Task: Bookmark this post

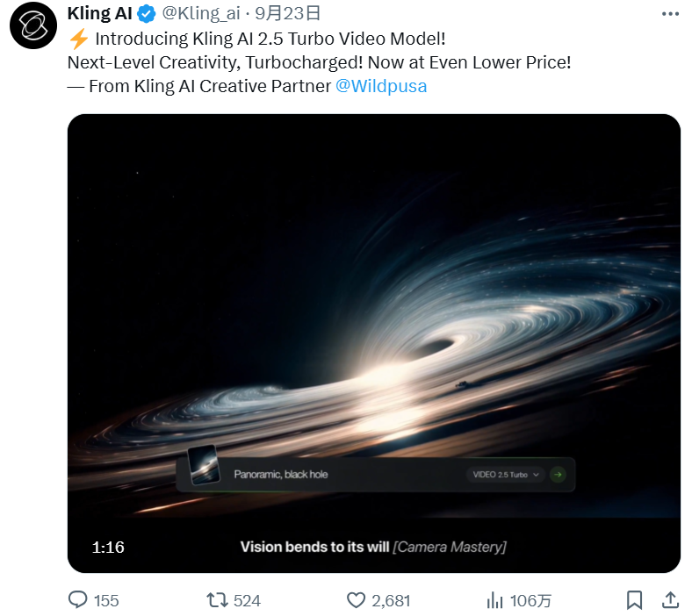Action: tap(634, 600)
